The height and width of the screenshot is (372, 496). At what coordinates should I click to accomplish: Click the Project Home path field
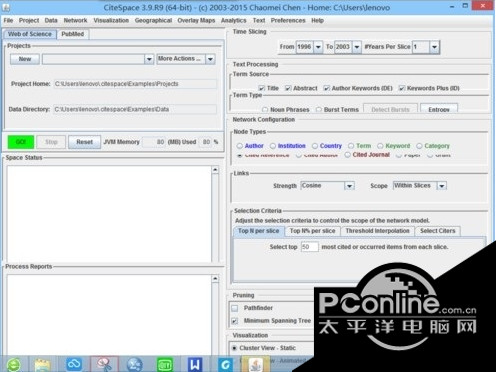tap(135, 84)
